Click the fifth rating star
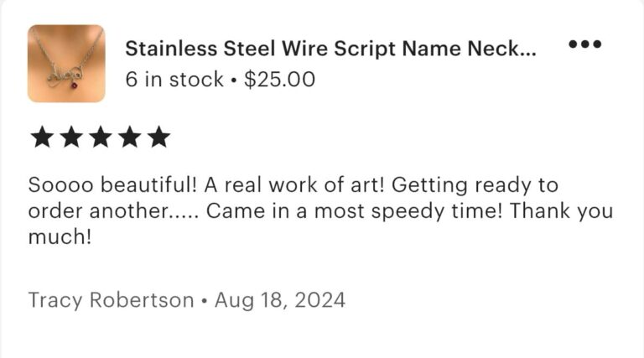Viewport: 644px width, 358px height. coord(159,137)
